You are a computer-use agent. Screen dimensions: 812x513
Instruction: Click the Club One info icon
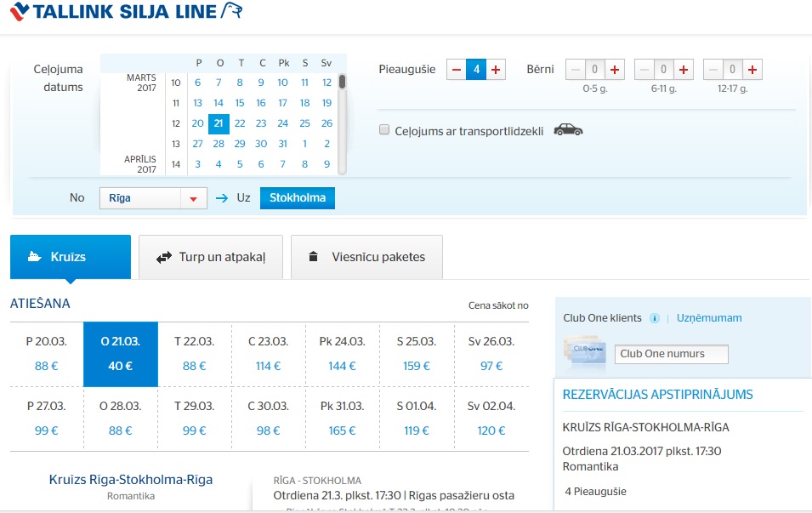pyautogui.click(x=655, y=318)
